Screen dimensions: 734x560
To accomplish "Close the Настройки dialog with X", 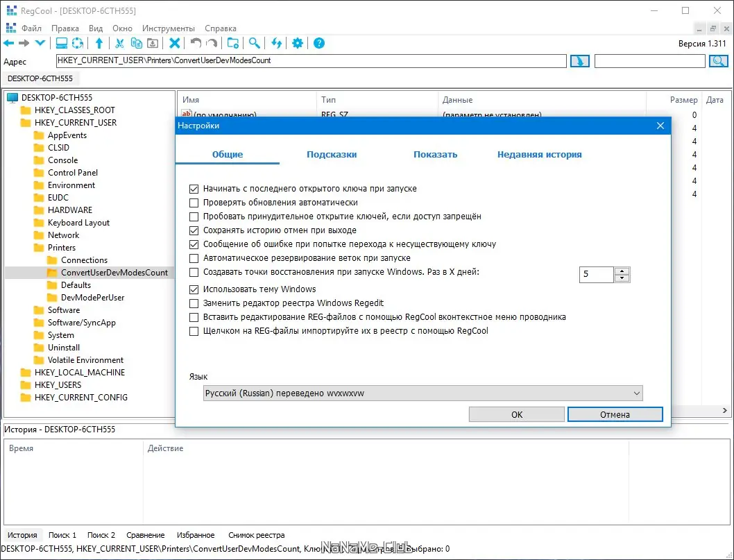I will [x=660, y=126].
